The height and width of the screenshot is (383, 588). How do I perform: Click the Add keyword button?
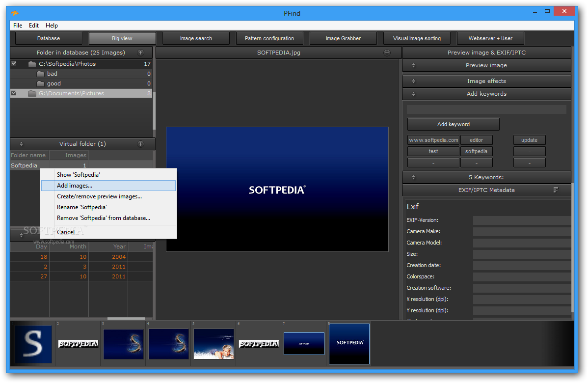click(x=454, y=124)
